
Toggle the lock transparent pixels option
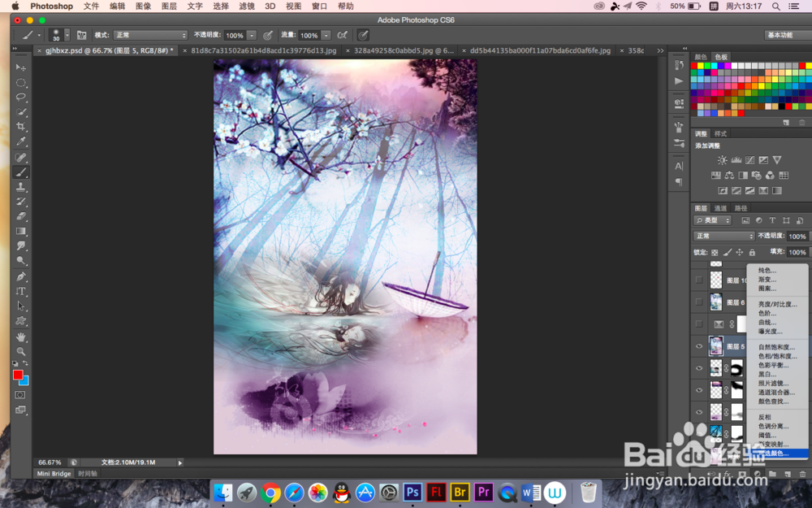point(715,253)
